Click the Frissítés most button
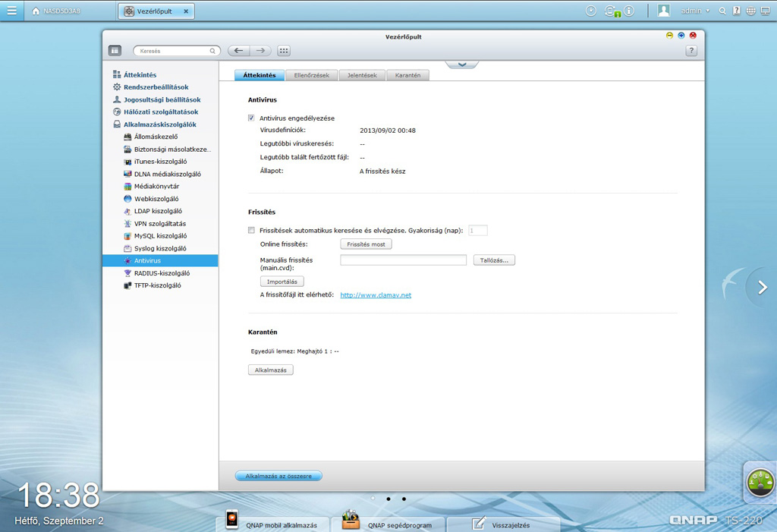Screen dimensions: 777x532 [366, 244]
